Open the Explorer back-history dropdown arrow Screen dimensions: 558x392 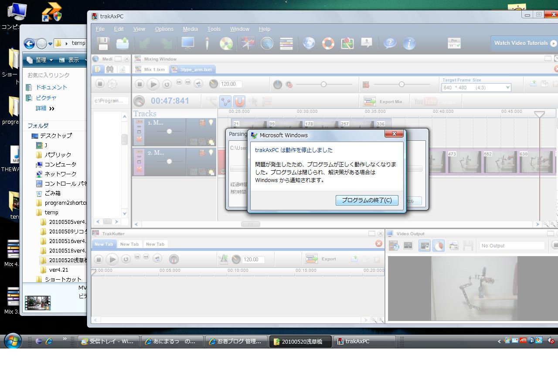tap(51, 43)
